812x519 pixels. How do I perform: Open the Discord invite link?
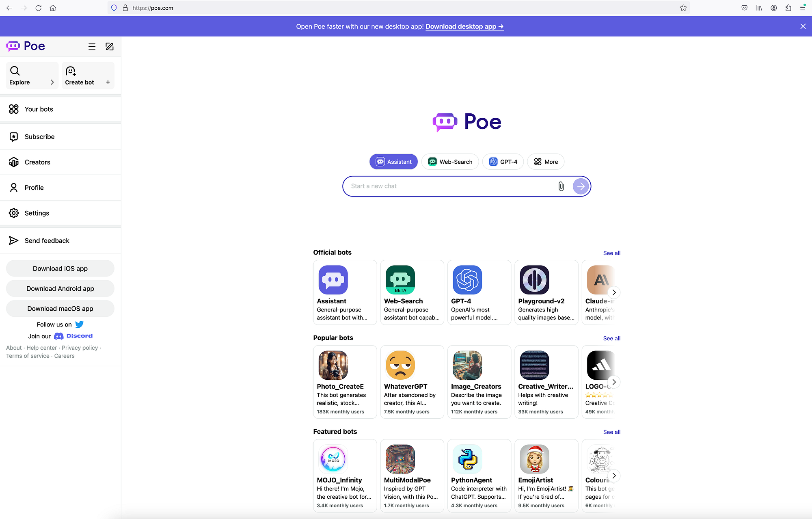point(73,336)
